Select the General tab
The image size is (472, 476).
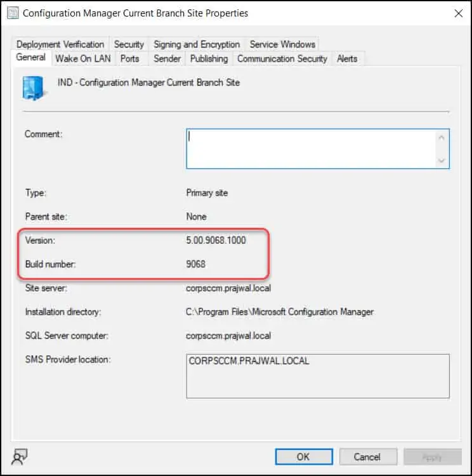click(x=30, y=57)
